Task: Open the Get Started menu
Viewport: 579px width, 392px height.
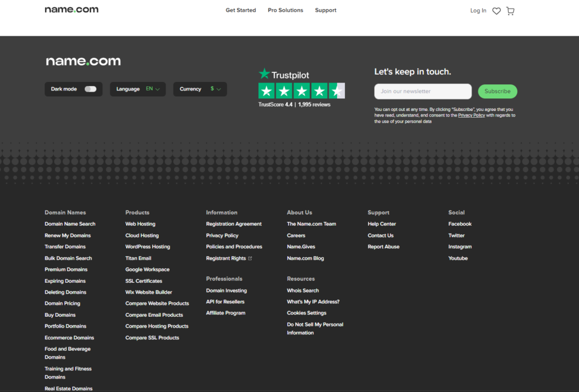Action: tap(241, 10)
